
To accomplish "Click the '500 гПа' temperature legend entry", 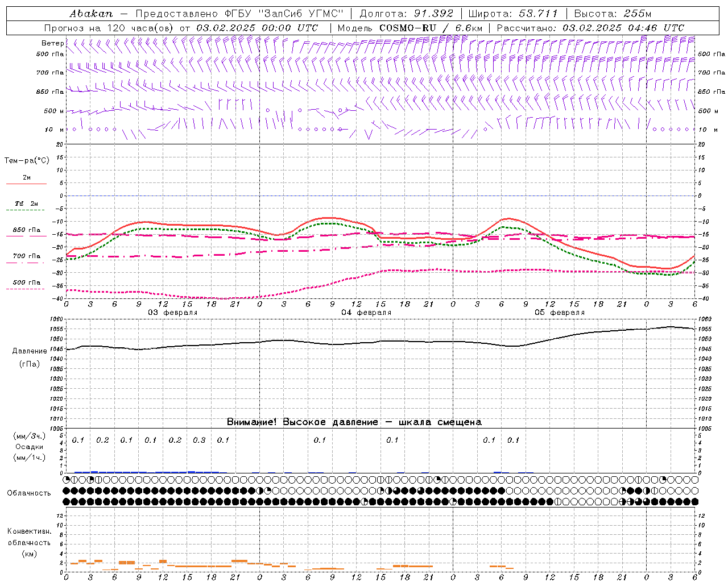I will (27, 282).
